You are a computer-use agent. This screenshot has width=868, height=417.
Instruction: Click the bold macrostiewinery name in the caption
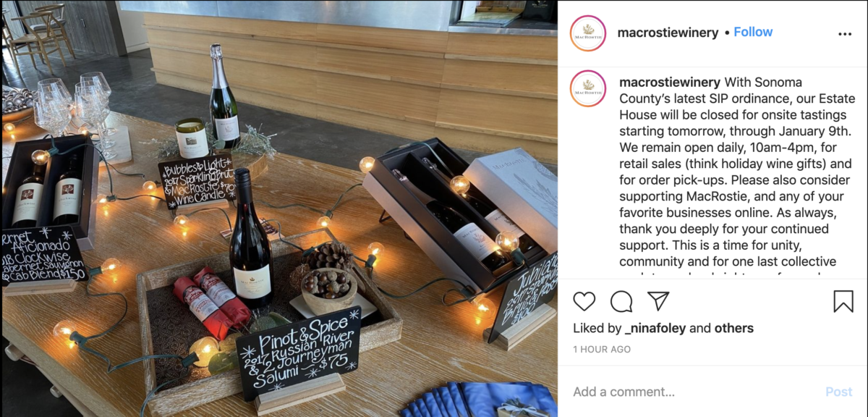(x=670, y=82)
